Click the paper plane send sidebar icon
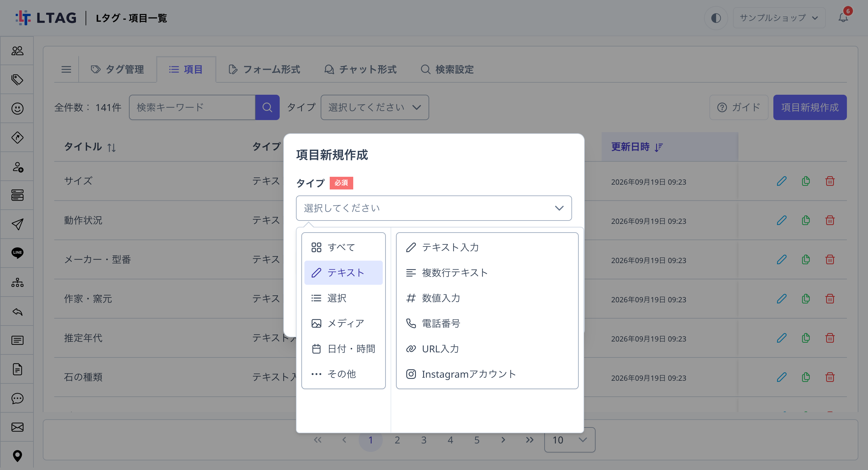The image size is (868, 470). [17, 224]
